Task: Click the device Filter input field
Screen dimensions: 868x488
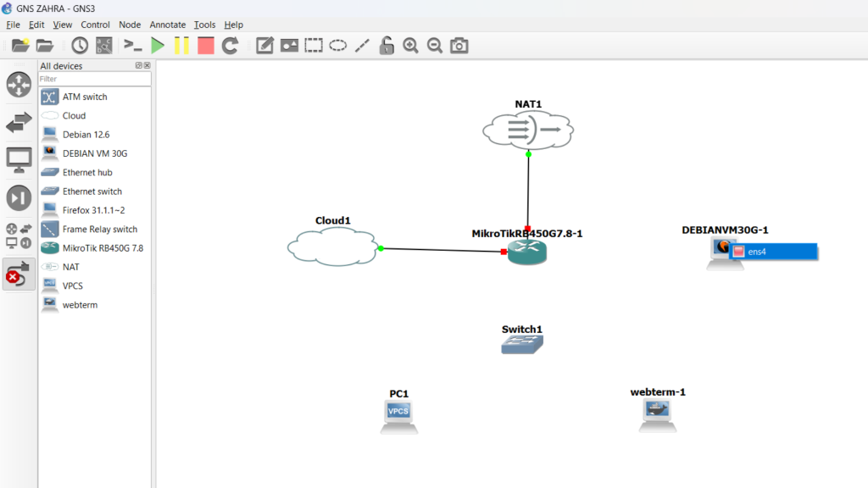Action: (94, 79)
